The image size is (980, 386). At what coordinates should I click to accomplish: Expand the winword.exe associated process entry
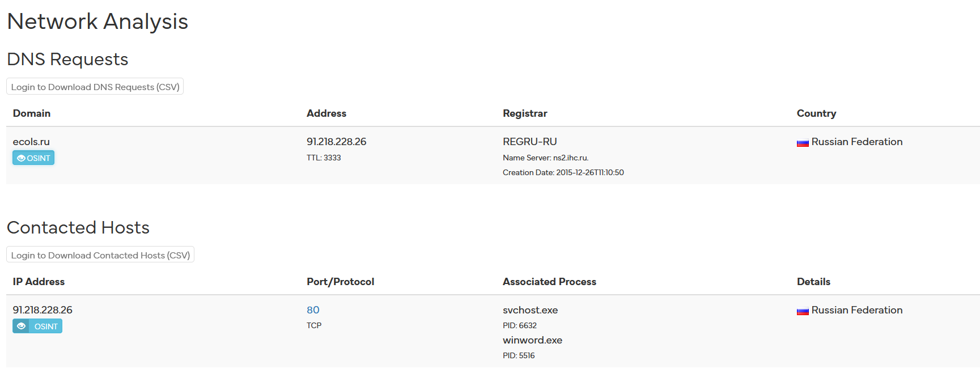point(532,340)
